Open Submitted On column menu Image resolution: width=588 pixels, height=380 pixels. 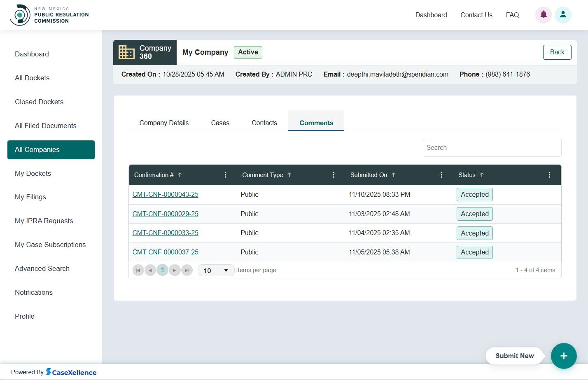coord(441,175)
